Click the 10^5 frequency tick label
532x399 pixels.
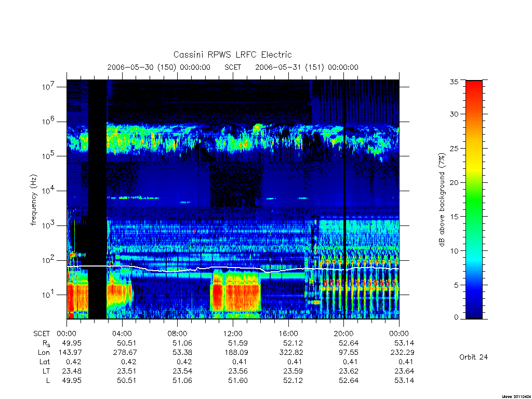coord(49,156)
